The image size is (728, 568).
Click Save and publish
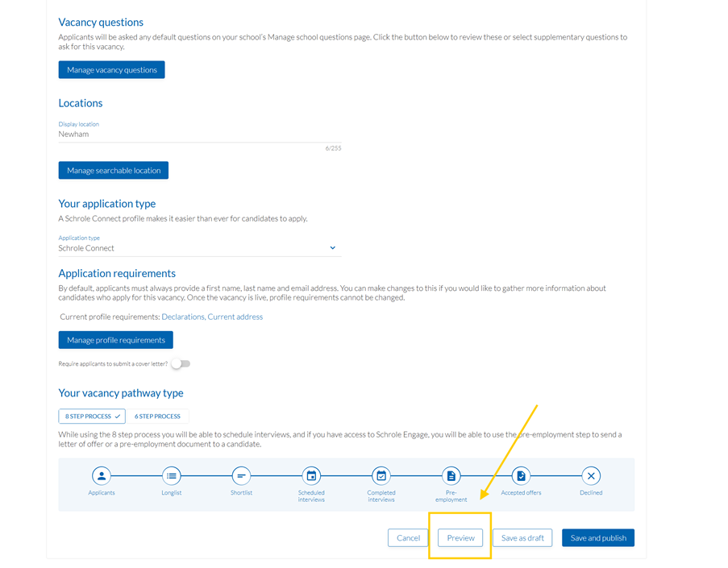(598, 538)
